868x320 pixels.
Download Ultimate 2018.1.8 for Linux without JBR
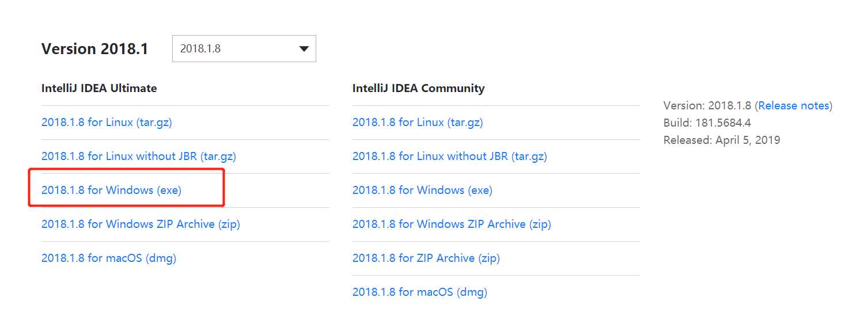139,156
